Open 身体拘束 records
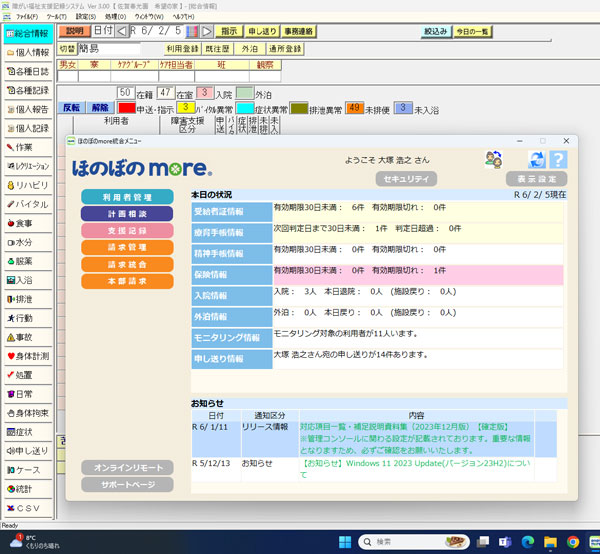Screen dimensions: 600x554 click(28, 413)
